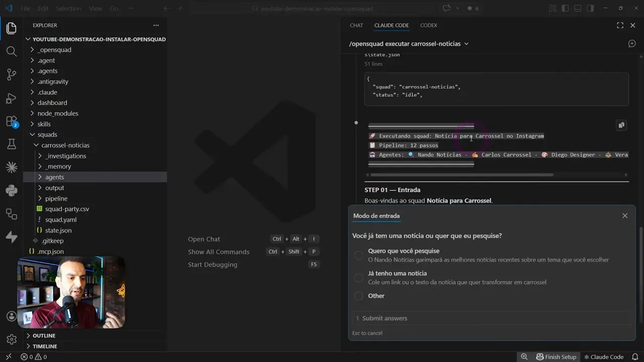Open Run and Debug view
Viewport: 644px width, 362px height.
click(x=11, y=98)
